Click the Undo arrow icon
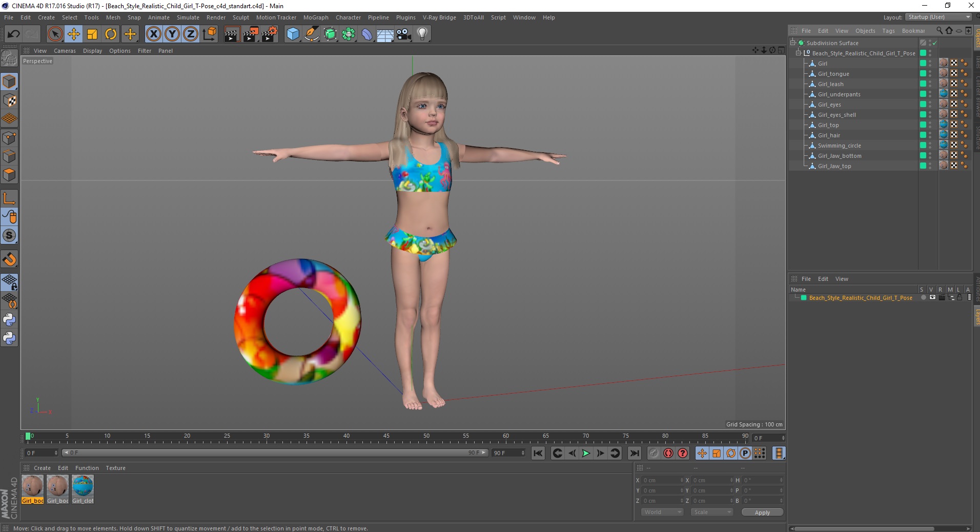Image resolution: width=980 pixels, height=532 pixels. pyautogui.click(x=14, y=34)
